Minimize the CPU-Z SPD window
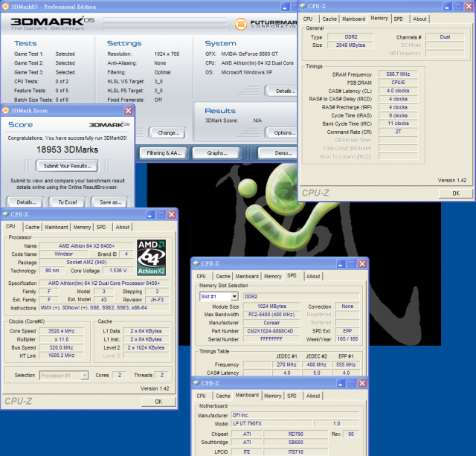The image size is (476, 456). tap(341, 263)
